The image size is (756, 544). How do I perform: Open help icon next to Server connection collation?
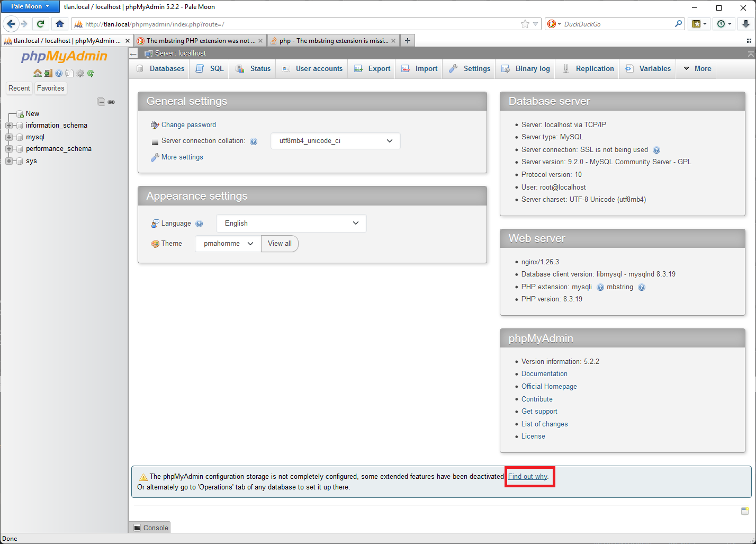click(x=254, y=141)
